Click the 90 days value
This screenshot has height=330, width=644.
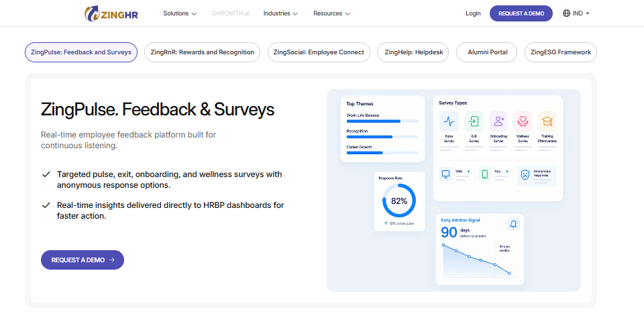coord(449,232)
